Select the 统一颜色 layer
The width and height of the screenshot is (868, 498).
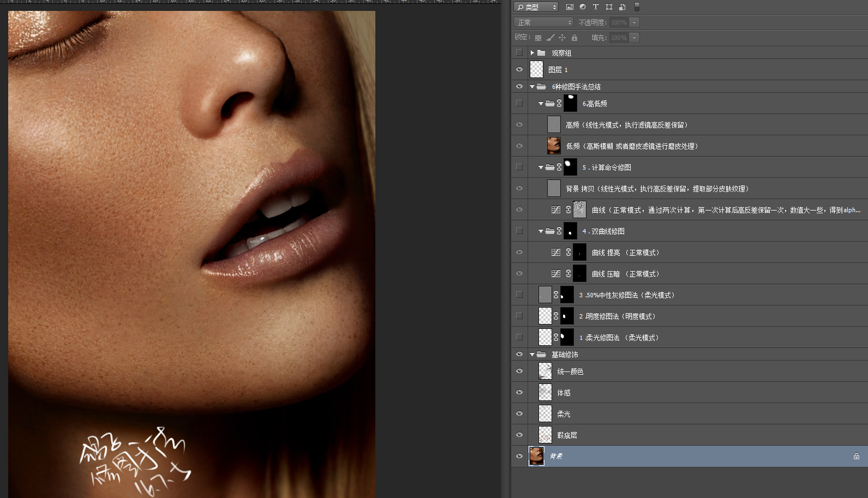[570, 371]
